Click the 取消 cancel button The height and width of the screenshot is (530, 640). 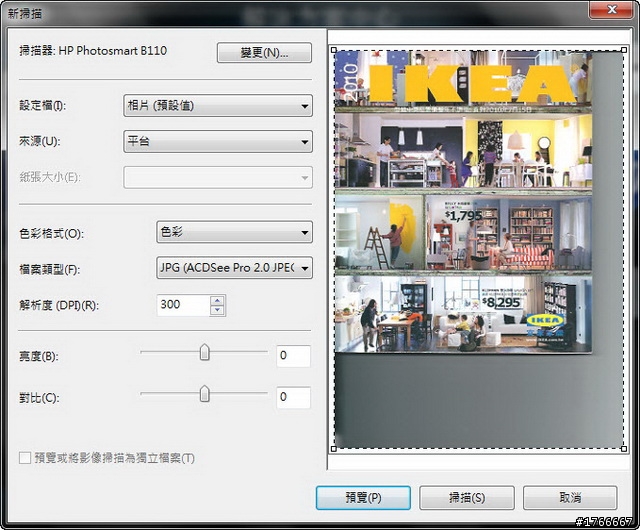[570, 498]
